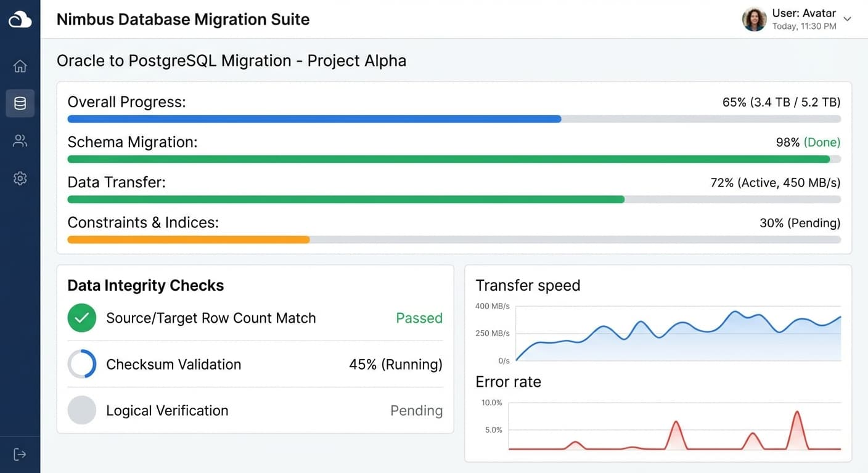Click the "Constraints & Indices:" label

tap(143, 222)
